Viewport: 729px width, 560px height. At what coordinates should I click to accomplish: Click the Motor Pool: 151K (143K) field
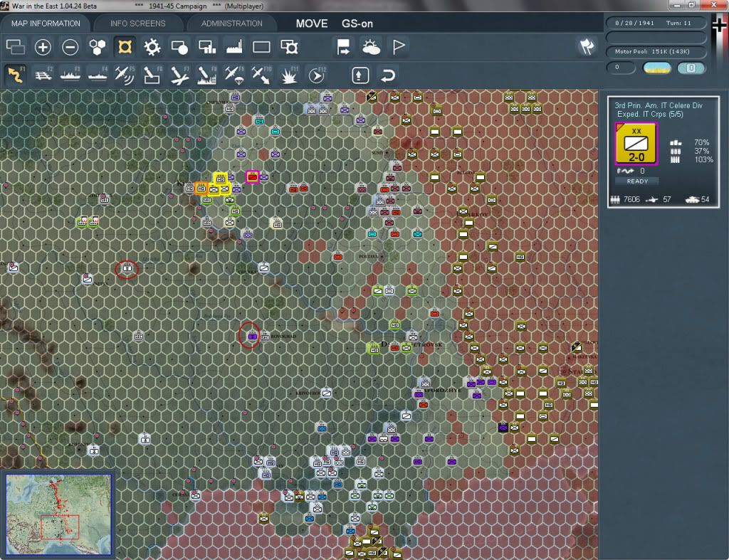(x=656, y=51)
